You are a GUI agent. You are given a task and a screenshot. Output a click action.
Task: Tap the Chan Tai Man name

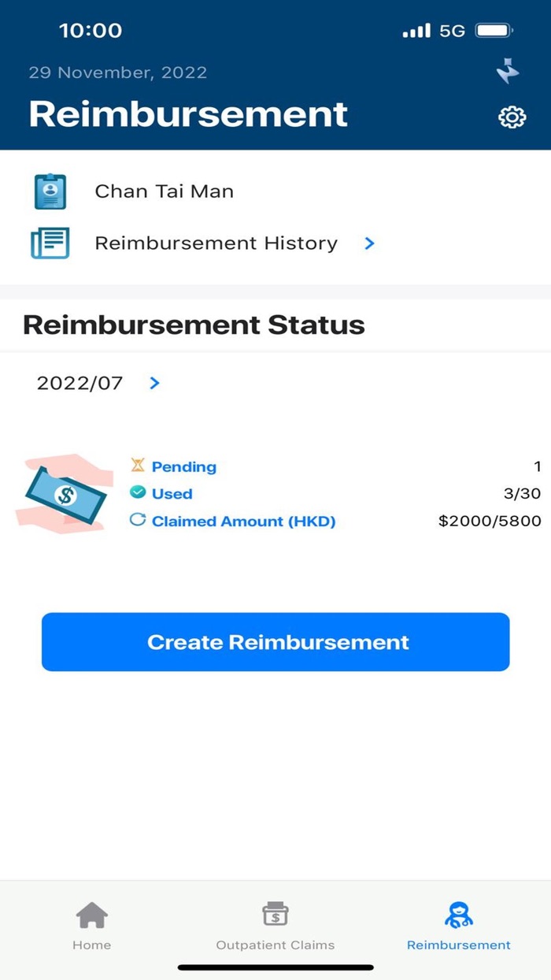[164, 191]
